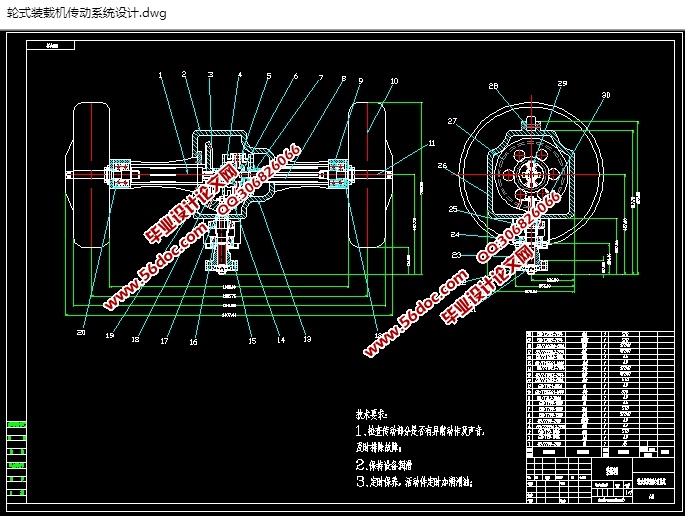The image size is (685, 516).
Task: Click the left wheel in the front view
Action: coord(92,178)
